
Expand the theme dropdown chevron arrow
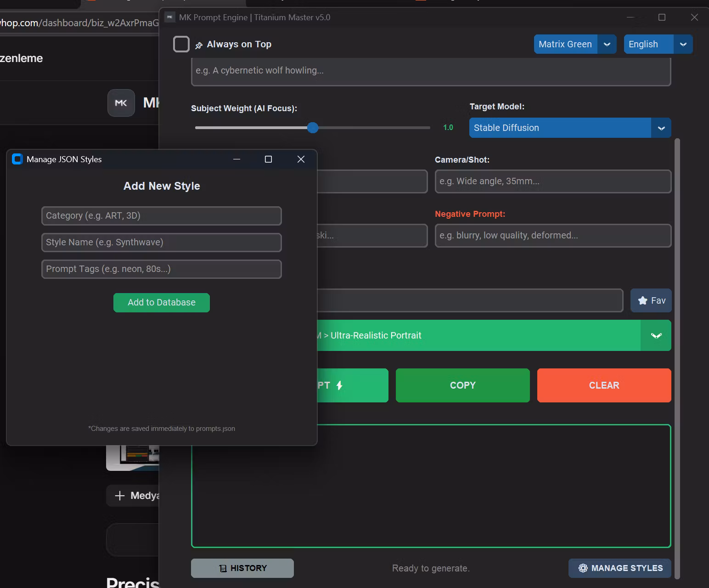coord(607,44)
